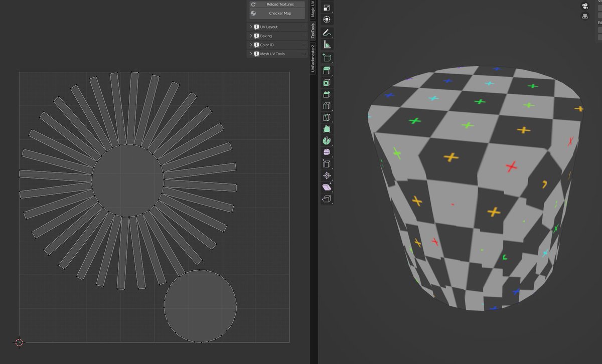The image size is (602, 364).
Task: Open info icon beside Baking
Action: point(256,36)
